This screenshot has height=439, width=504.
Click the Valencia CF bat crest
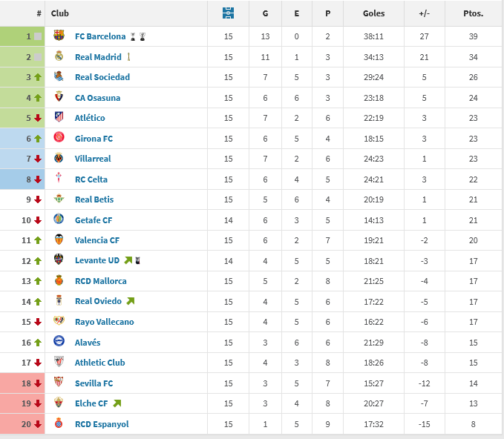(59, 240)
